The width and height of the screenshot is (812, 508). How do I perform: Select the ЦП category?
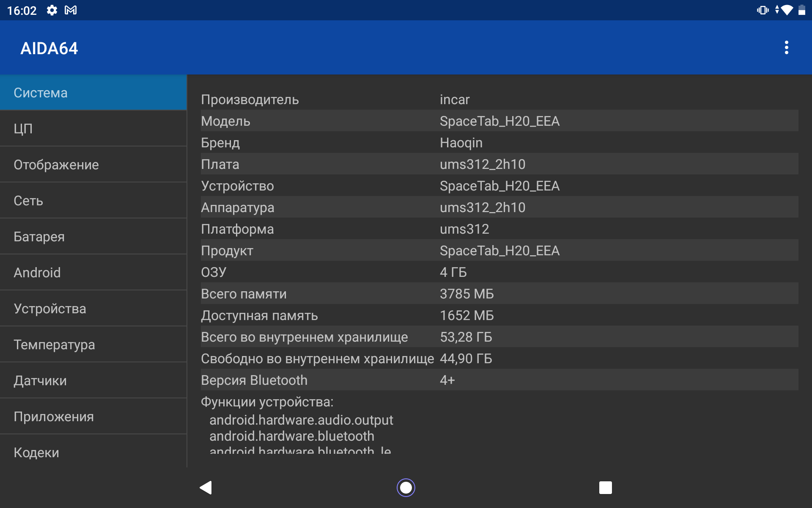pyautogui.click(x=93, y=129)
